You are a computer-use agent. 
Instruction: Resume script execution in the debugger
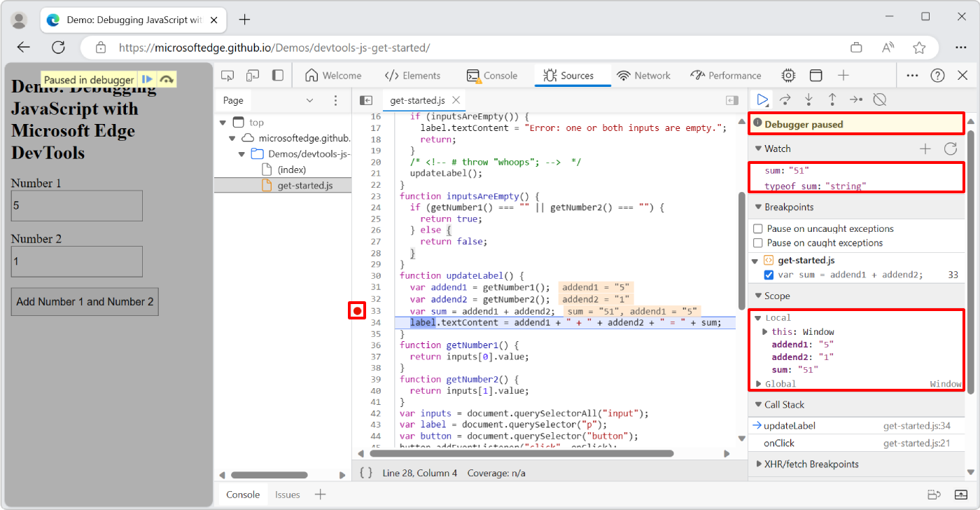[x=762, y=99]
